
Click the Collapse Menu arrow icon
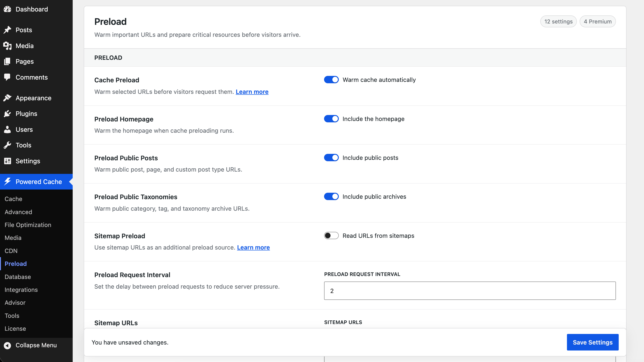pyautogui.click(x=8, y=345)
